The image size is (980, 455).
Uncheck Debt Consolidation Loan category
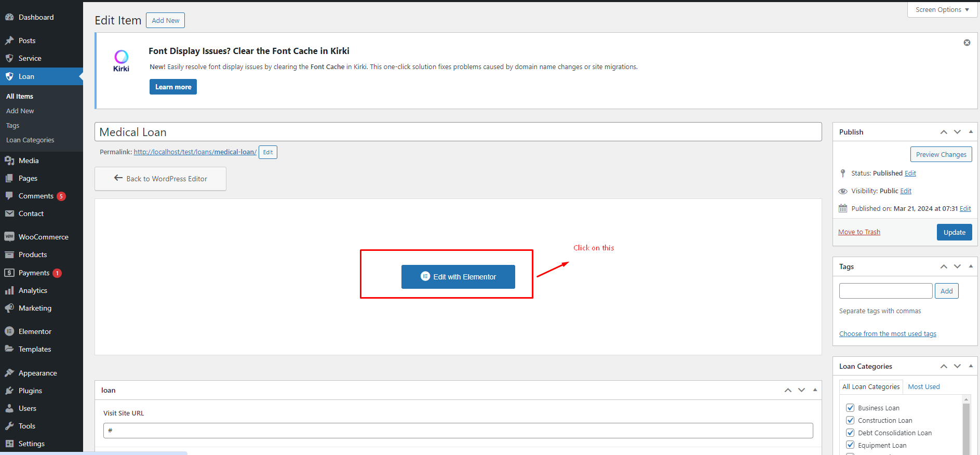[850, 433]
